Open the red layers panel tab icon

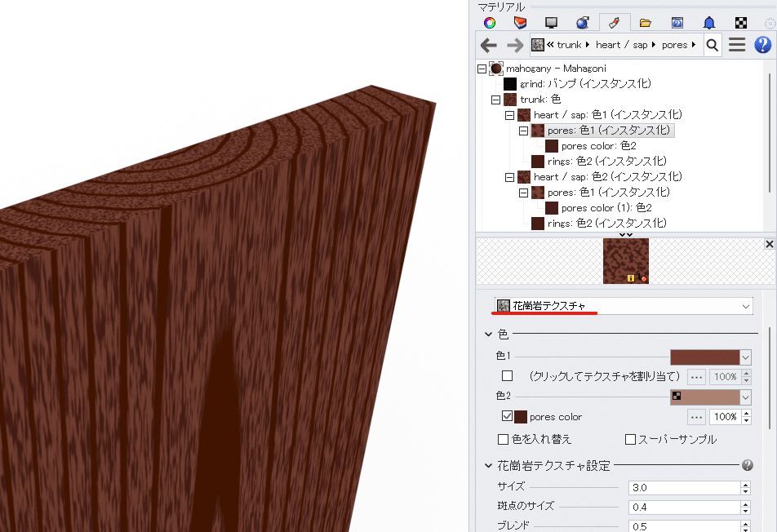tap(520, 23)
